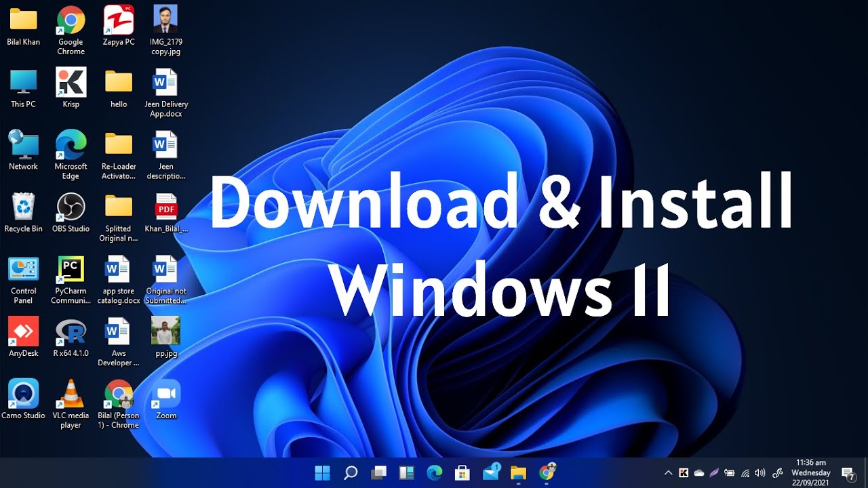
Task: Click the Krisp icon in system tray
Action: tap(684, 473)
